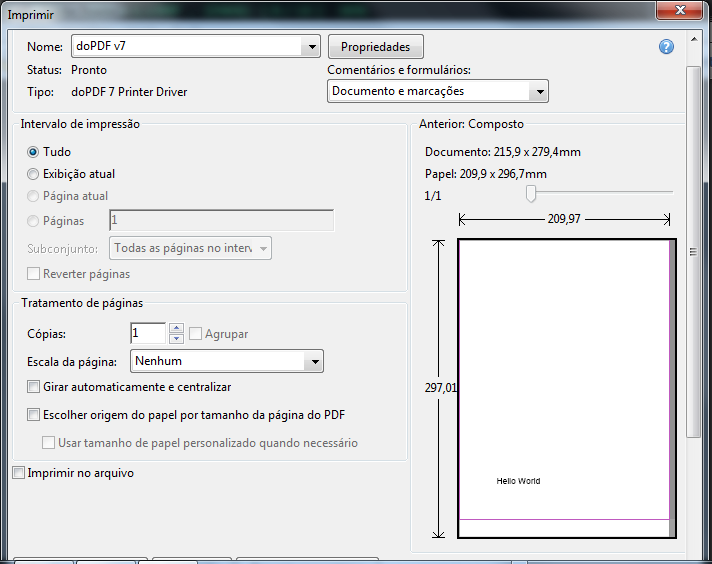The image size is (712, 564).
Task: Open the Subconjunto dropdown list
Action: (x=190, y=248)
